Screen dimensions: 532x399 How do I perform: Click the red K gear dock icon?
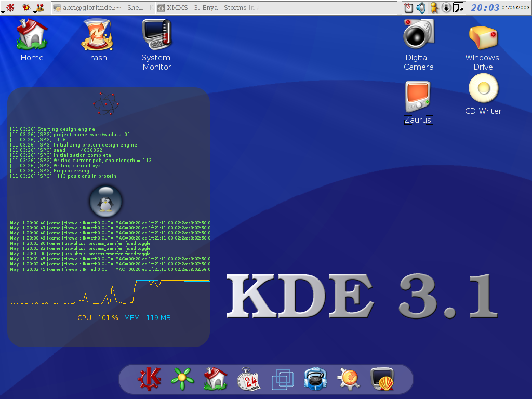pyautogui.click(x=149, y=379)
